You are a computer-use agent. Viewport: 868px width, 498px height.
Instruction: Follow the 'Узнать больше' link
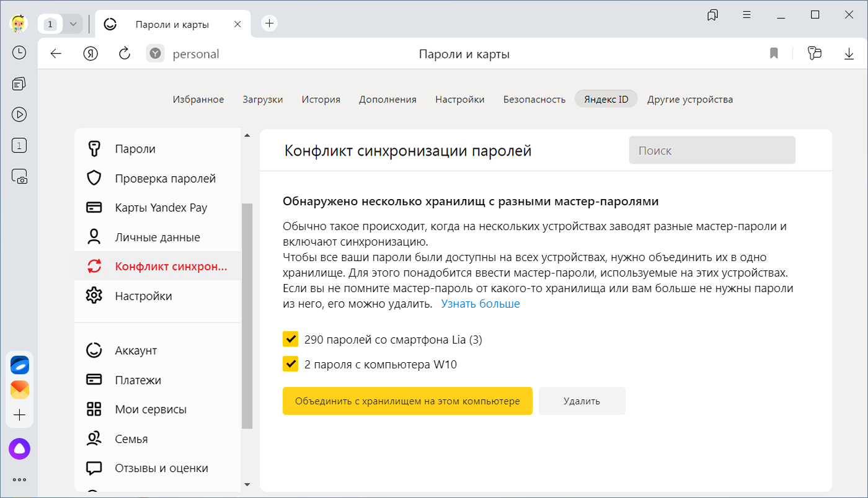pos(480,304)
